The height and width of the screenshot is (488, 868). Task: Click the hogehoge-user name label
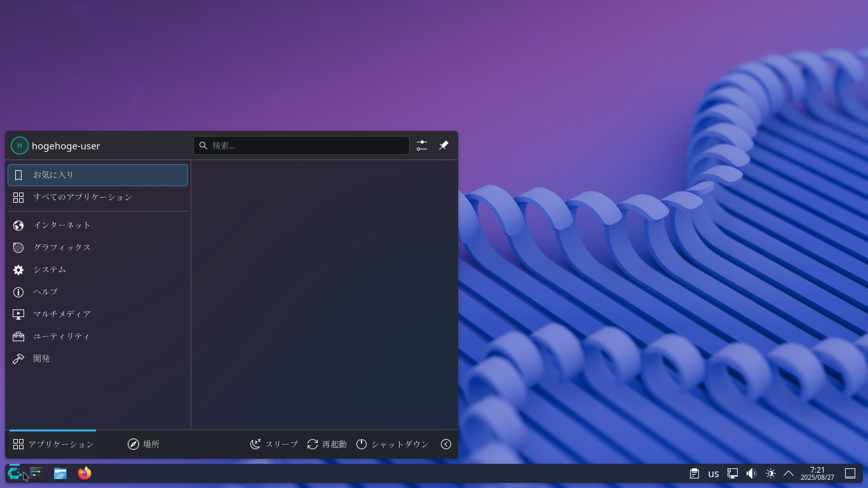tap(66, 146)
